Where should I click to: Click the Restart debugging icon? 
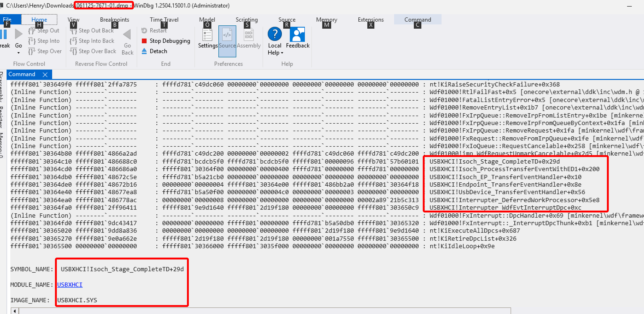pos(144,31)
